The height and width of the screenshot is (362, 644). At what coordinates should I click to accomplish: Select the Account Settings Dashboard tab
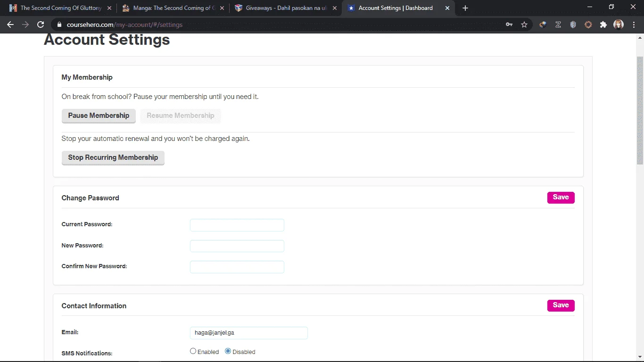tap(398, 8)
